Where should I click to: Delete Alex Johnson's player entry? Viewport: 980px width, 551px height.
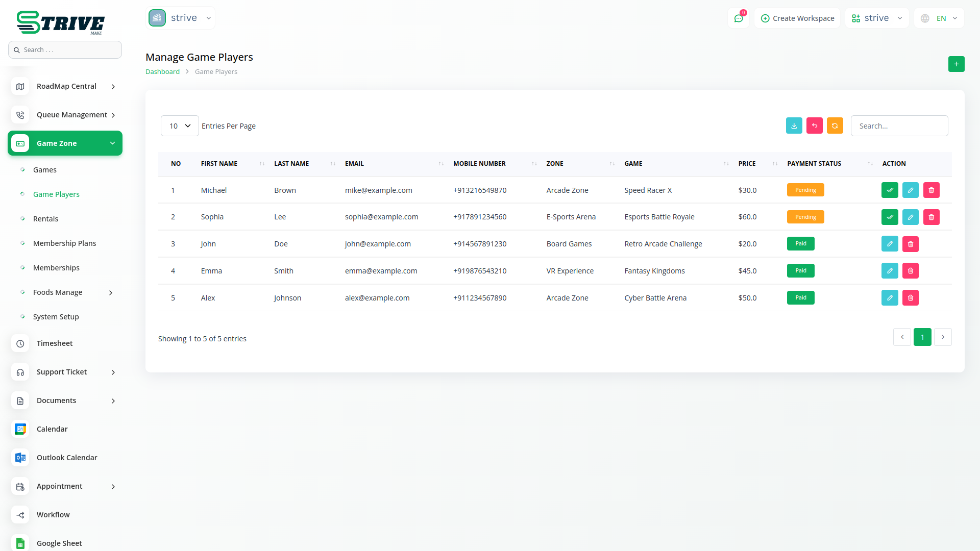(910, 298)
